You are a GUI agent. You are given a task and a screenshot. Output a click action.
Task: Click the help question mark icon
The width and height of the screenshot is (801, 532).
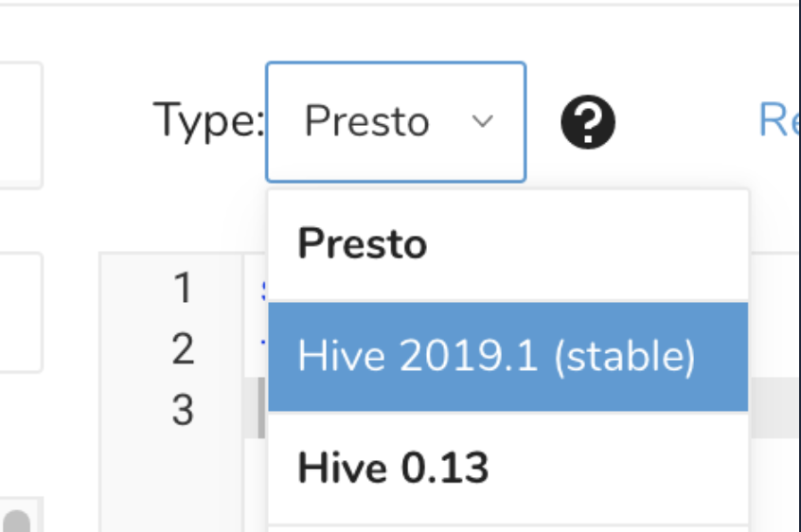tap(588, 122)
